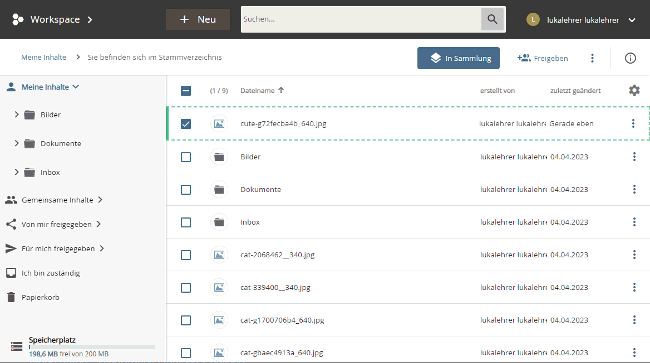This screenshot has height=363, width=650.
Task: Open options for cat-339400__340.jpg
Action: coord(634,287)
